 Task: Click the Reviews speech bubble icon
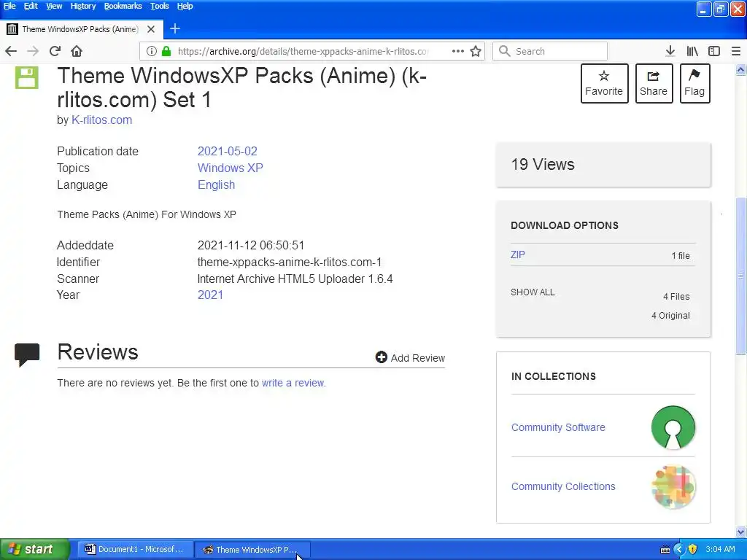[27, 355]
